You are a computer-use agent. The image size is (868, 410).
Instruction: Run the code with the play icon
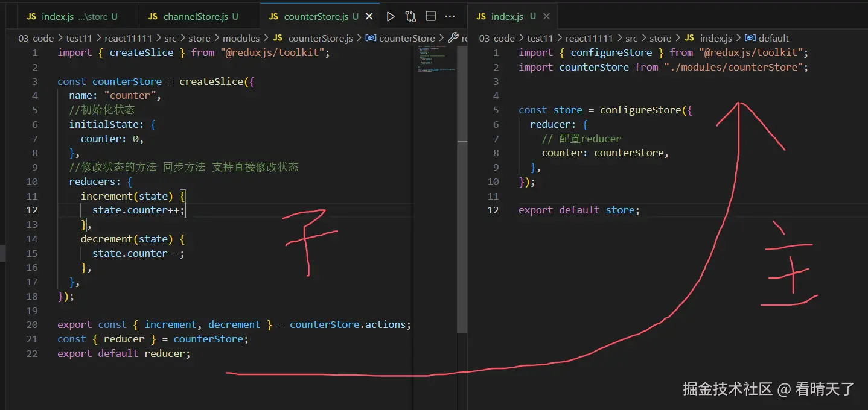tap(391, 16)
